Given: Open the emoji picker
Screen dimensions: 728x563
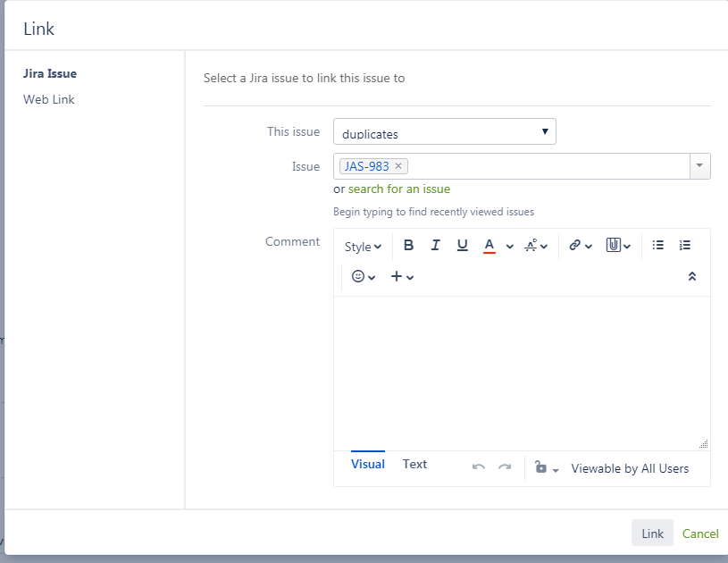Looking at the screenshot, I should [363, 277].
